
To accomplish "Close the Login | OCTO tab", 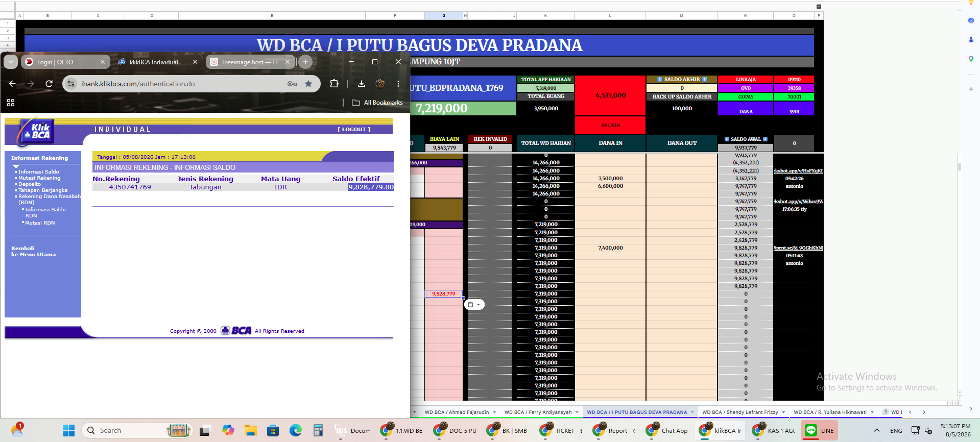I will click(x=103, y=62).
